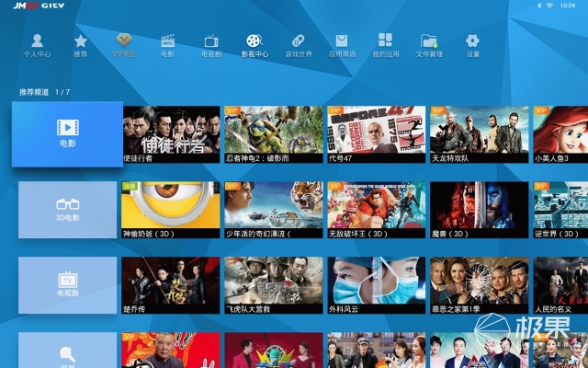This screenshot has height=368, width=588.
Task: Click the 推荐频道 1/7 heading
Action: [x=45, y=92]
